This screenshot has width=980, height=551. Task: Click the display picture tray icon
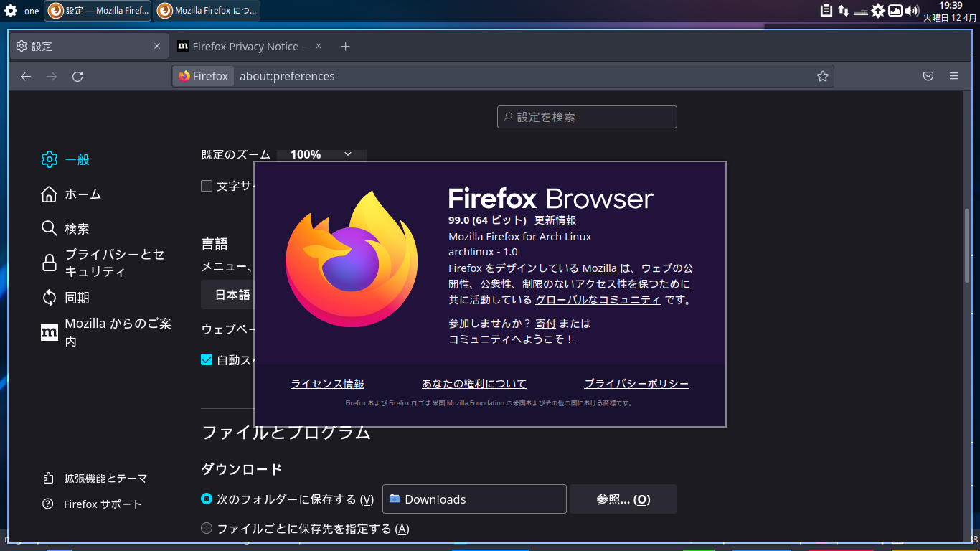point(895,11)
